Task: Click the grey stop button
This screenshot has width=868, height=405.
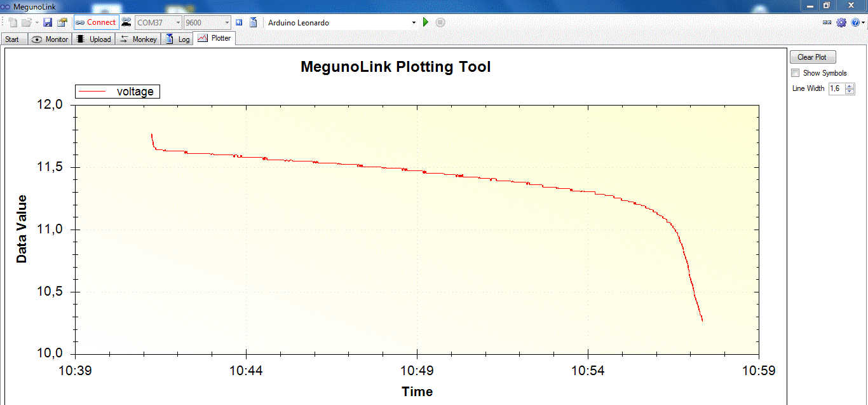Action: (440, 22)
